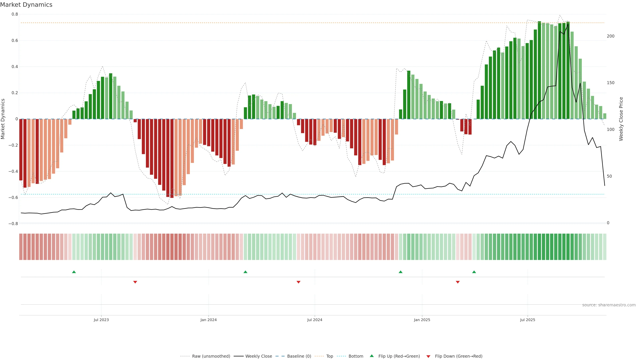Image resolution: width=644 pixels, height=362 pixels.
Task: Click the first green Flip Up triangle marker
Action: pyautogui.click(x=74, y=272)
